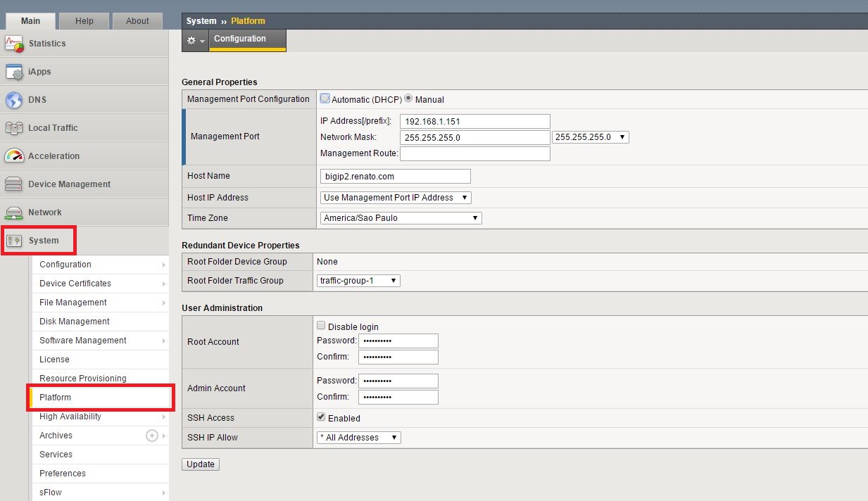Open the About tab
The width and height of the screenshot is (868, 501).
coord(137,21)
